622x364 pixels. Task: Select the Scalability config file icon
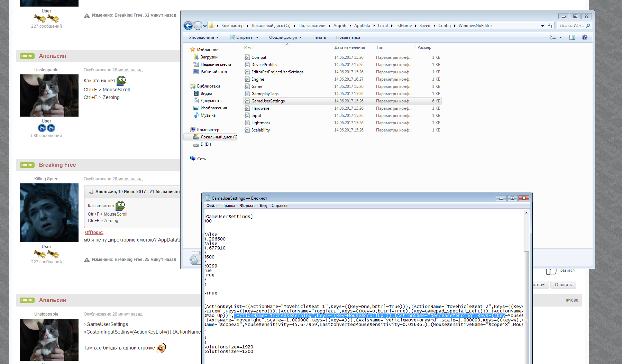click(x=247, y=130)
